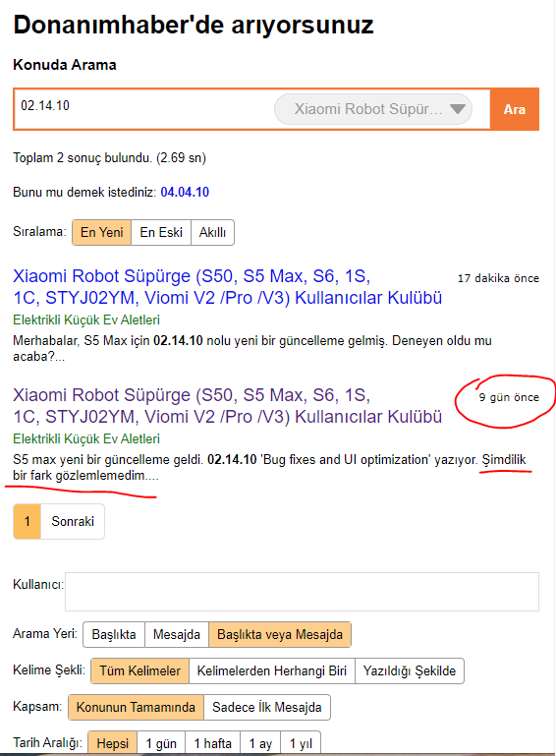556x756 pixels.
Task: Open Elektrikli Küçük Ev Aletleri category under first result
Action: coord(86,320)
